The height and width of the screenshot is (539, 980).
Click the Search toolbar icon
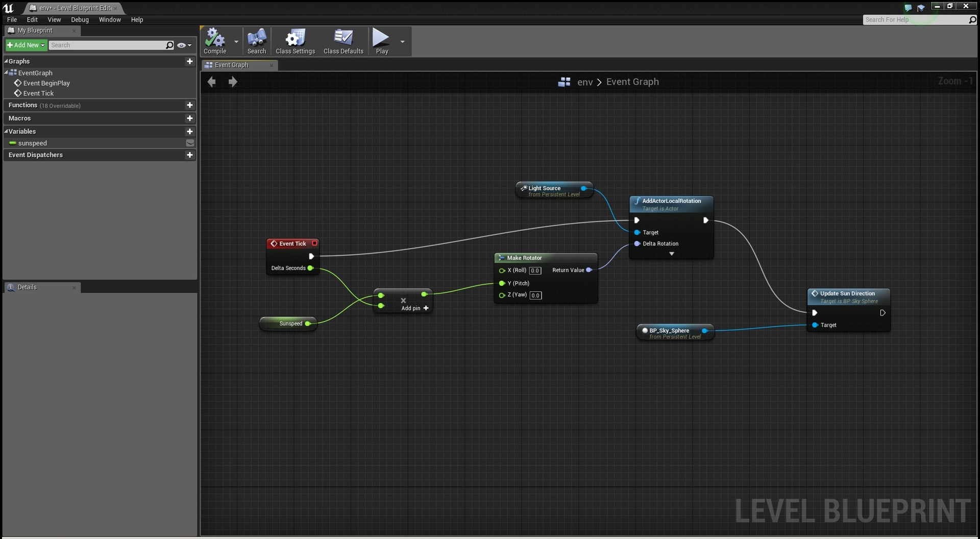click(x=257, y=41)
